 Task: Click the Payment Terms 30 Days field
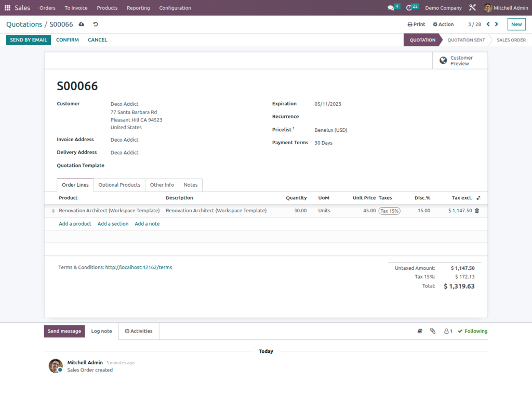323,143
